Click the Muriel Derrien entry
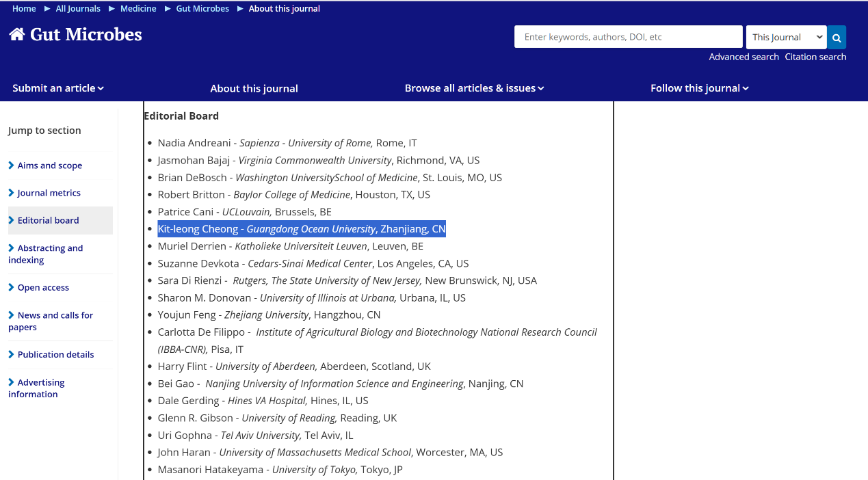 (290, 246)
